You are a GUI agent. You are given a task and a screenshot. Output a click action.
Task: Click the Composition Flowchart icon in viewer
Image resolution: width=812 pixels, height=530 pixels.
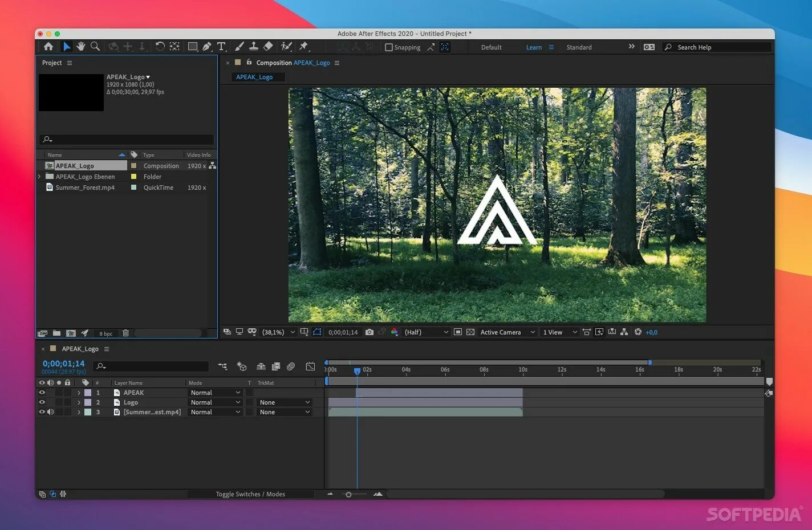624,332
